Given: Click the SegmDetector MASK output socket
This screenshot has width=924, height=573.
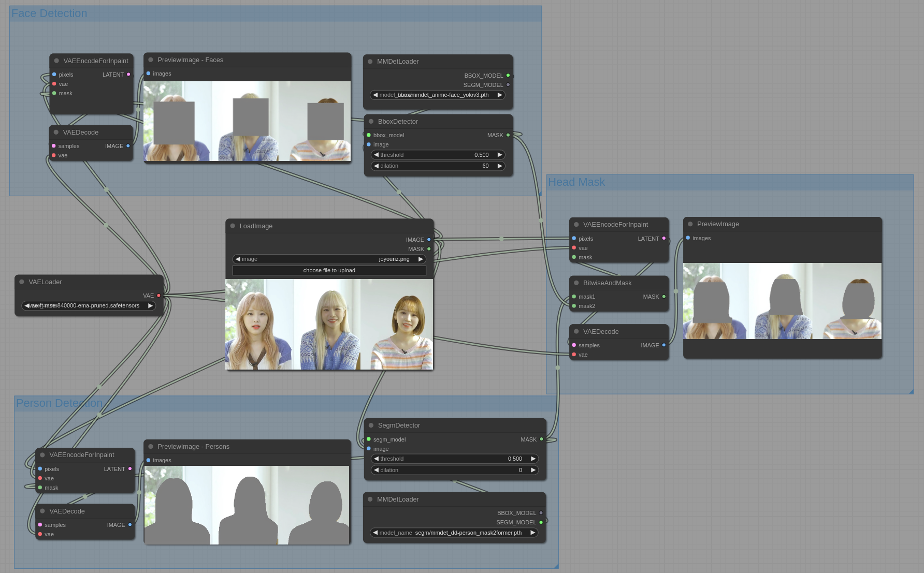Looking at the screenshot, I should [x=542, y=439].
